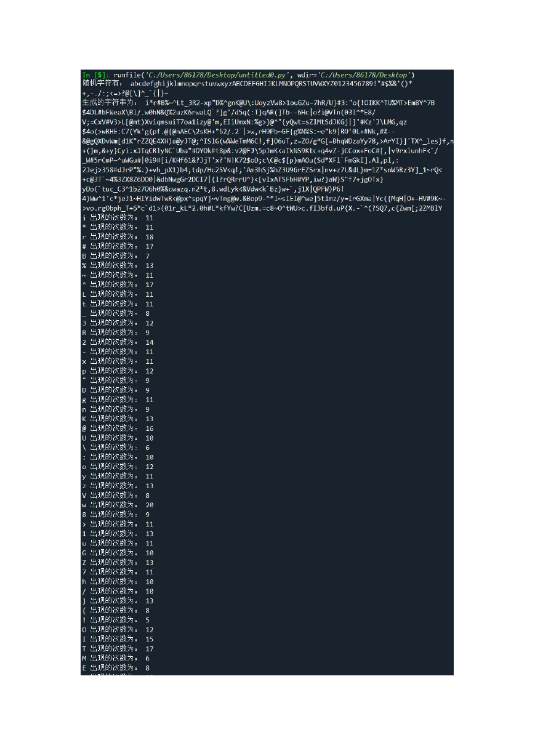Click the count line for letter r

pos(118,236)
